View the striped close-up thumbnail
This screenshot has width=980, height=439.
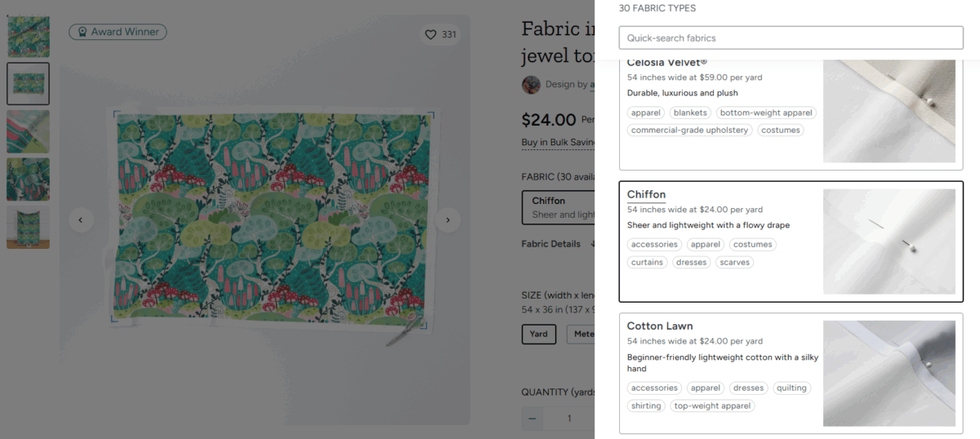pyautogui.click(x=29, y=131)
